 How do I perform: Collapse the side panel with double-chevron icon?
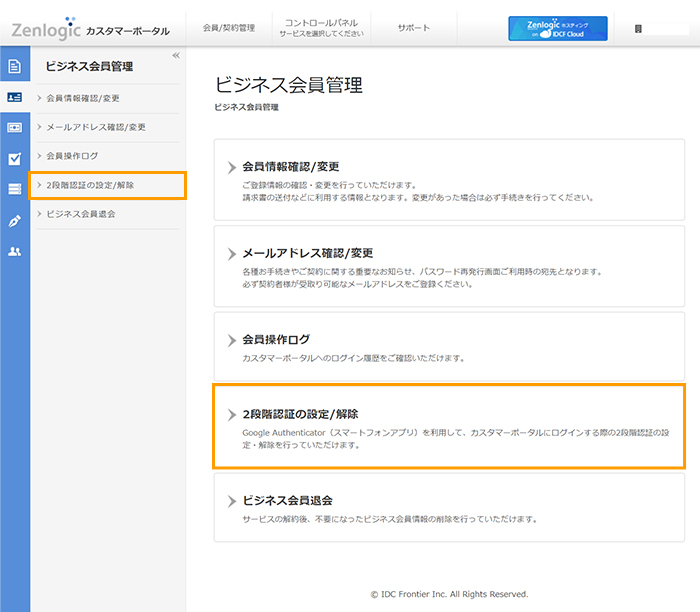coord(176,55)
